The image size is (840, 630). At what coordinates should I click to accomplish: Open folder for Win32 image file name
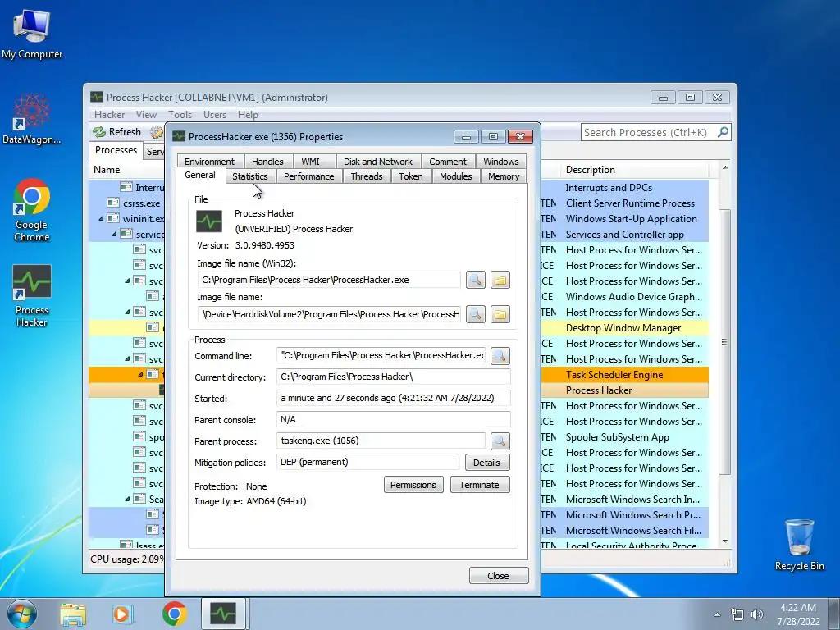pos(500,280)
